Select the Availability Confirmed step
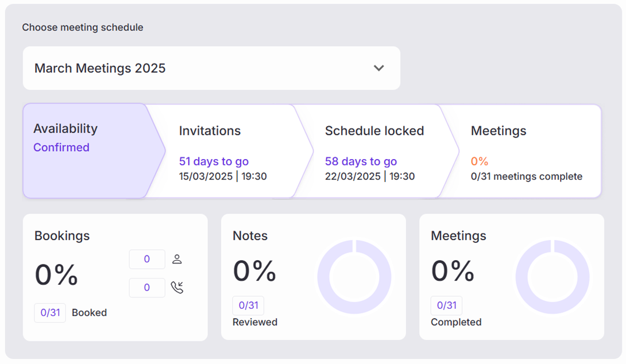This screenshot has width=626, height=364. (x=85, y=150)
